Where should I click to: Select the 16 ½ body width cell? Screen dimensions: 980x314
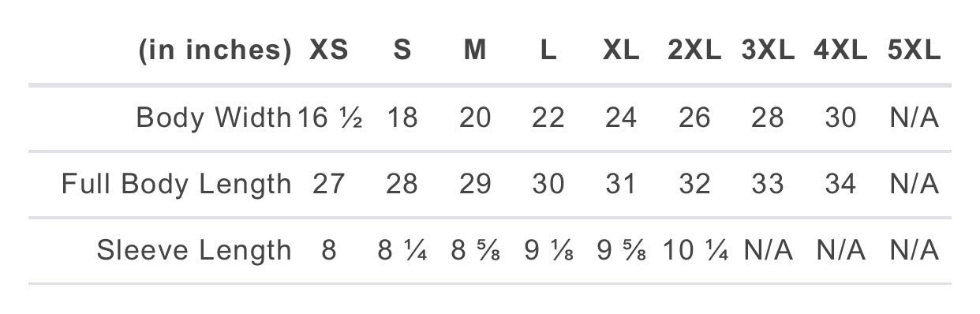[329, 118]
